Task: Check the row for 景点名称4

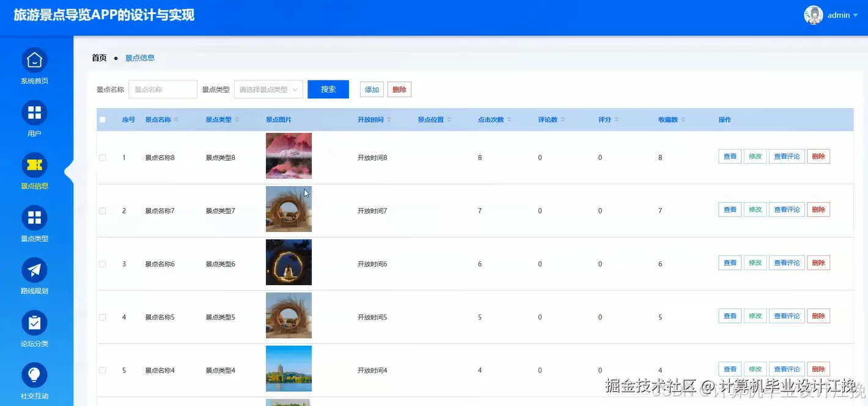Action: (102, 370)
